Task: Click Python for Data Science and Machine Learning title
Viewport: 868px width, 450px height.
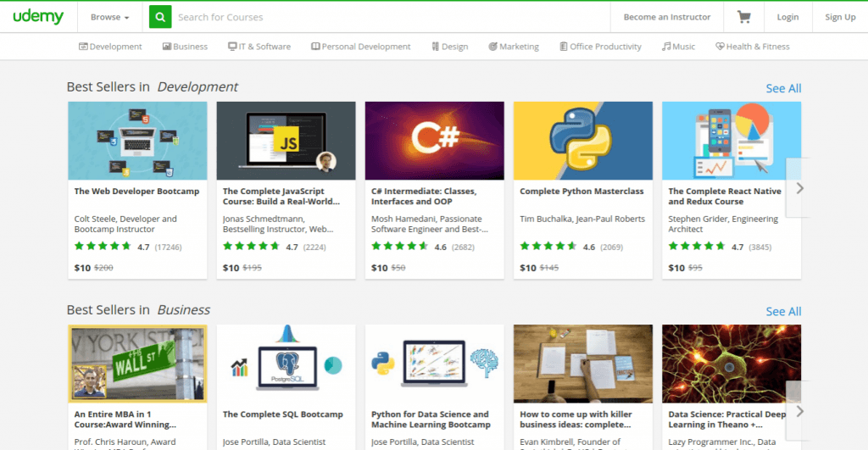Action: click(x=431, y=419)
